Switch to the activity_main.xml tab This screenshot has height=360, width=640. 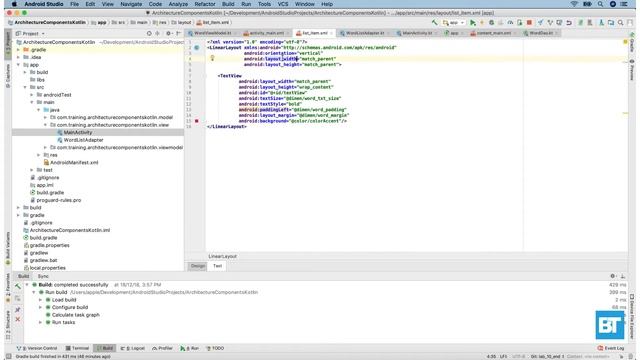pos(266,33)
